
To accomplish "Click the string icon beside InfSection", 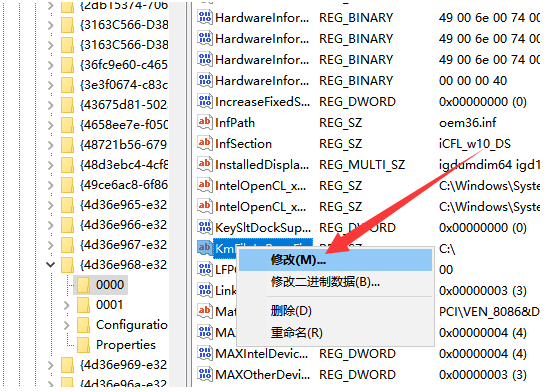I will point(204,143).
